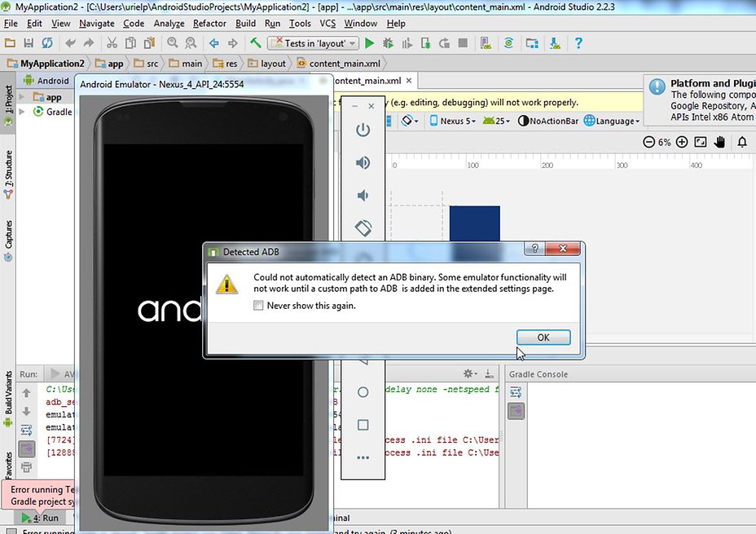Open the Nexus 5 device dropdown
This screenshot has width=756, height=534.
tap(452, 121)
